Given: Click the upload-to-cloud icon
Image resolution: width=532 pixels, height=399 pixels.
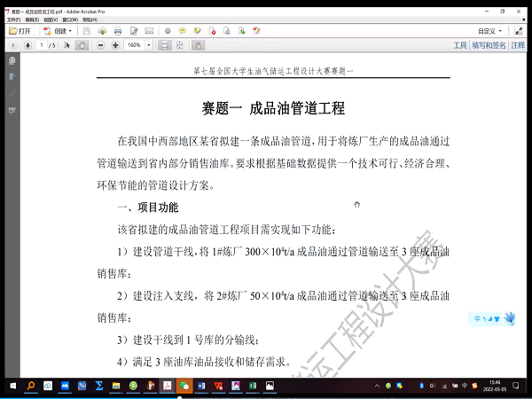Looking at the screenshot, I should pos(102,31).
